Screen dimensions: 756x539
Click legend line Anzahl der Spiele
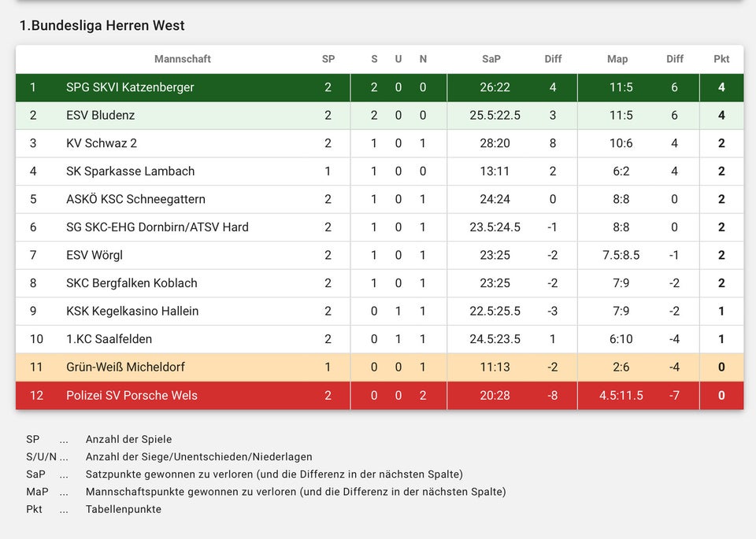(x=128, y=439)
